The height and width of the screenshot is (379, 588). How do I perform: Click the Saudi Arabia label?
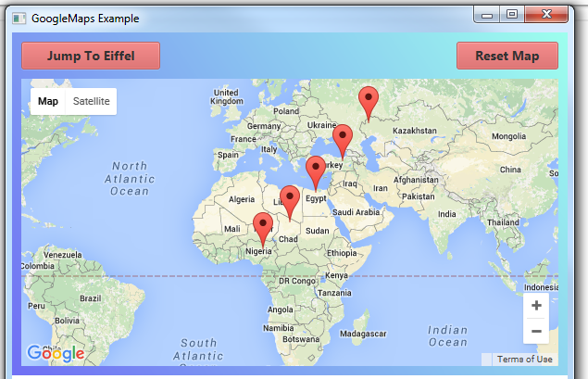(x=356, y=212)
